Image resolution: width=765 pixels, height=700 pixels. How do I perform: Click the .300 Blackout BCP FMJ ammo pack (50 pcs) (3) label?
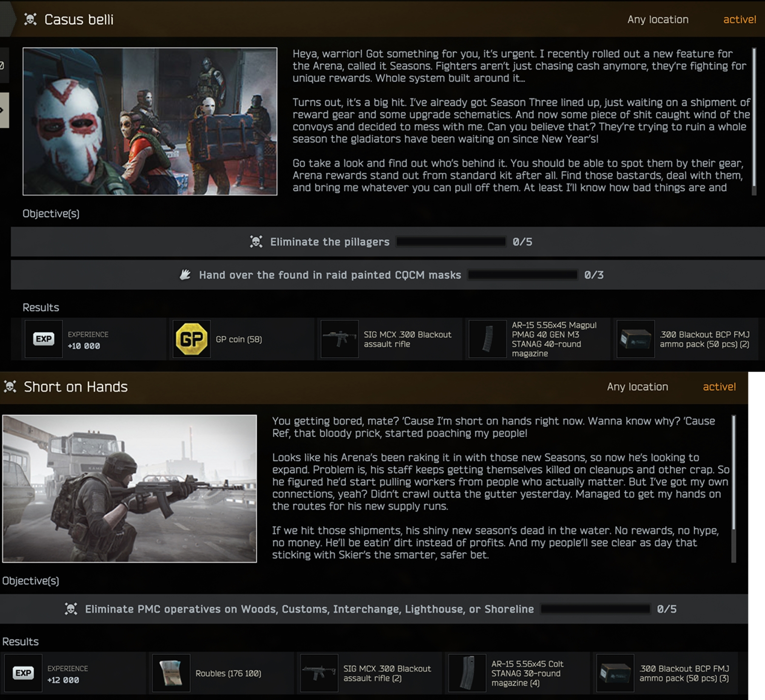tap(684, 673)
